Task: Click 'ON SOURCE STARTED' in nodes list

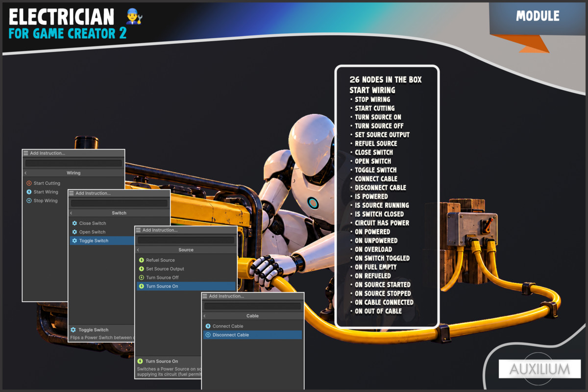Action: click(x=383, y=285)
